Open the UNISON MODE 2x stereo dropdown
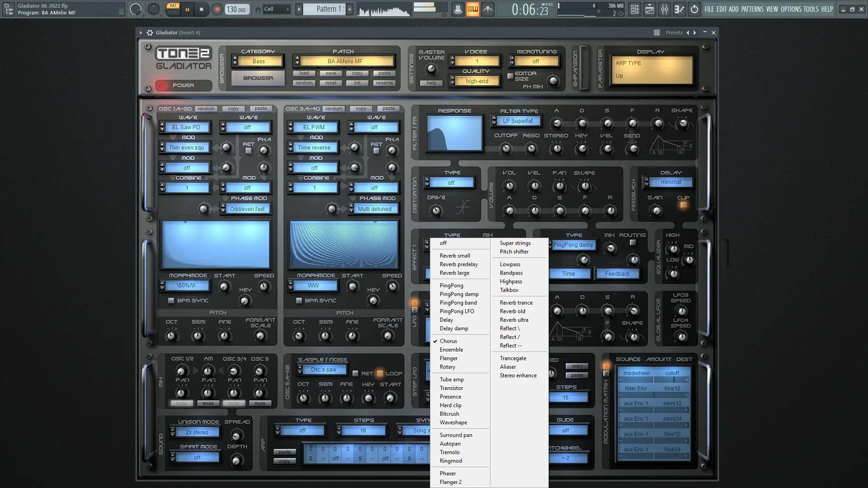 click(197, 432)
